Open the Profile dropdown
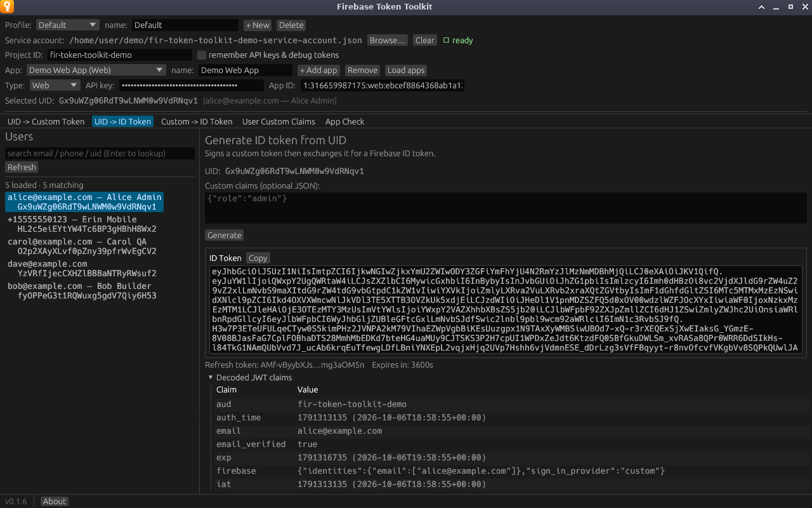Viewport: 812px width, 508px height. (x=67, y=25)
